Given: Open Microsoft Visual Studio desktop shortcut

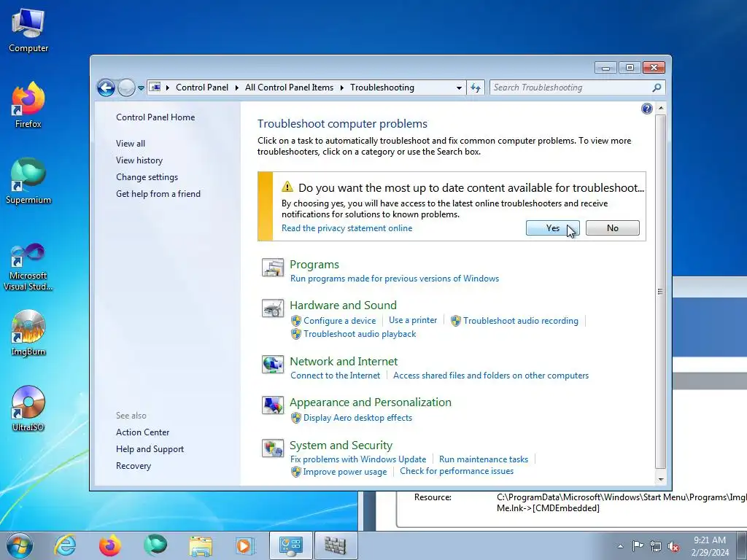Looking at the screenshot, I should point(28,267).
